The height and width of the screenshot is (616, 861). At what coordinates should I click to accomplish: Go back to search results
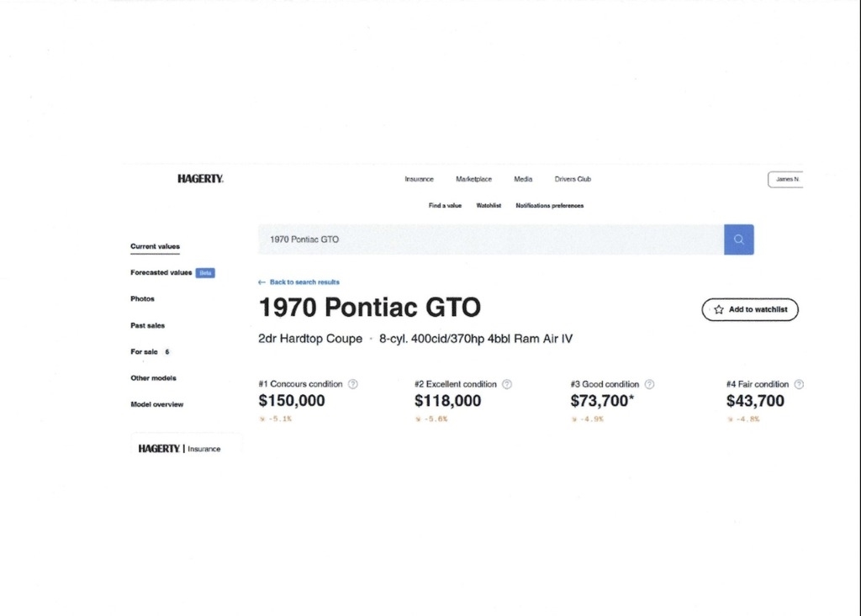click(298, 282)
